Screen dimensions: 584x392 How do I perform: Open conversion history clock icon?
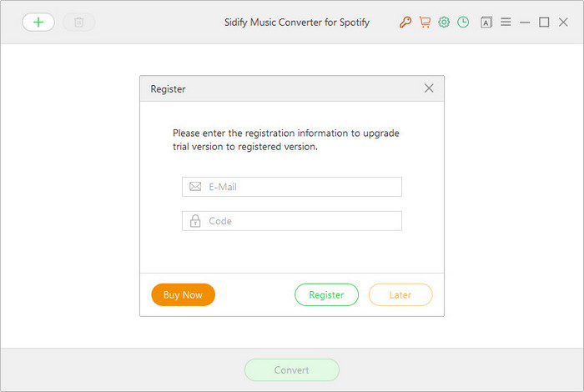click(463, 23)
